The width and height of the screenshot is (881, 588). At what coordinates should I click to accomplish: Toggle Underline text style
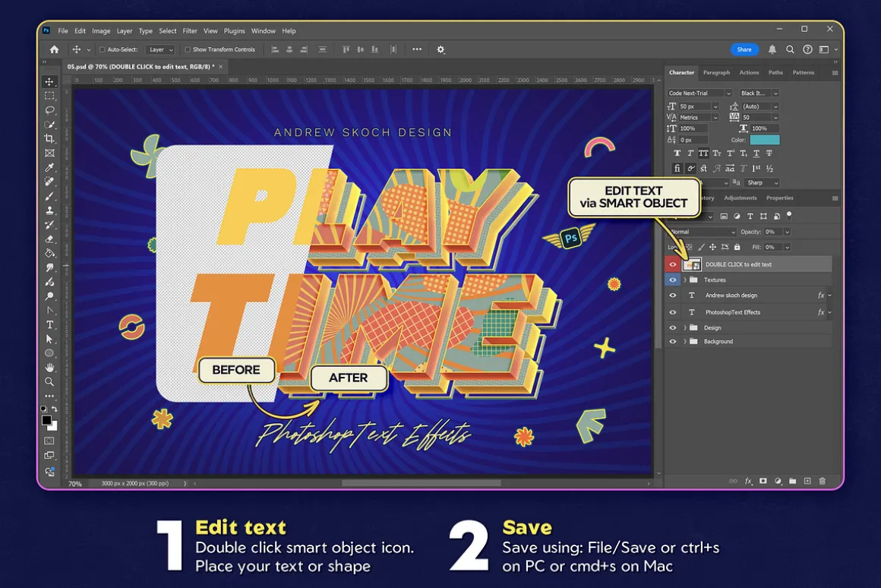756,153
